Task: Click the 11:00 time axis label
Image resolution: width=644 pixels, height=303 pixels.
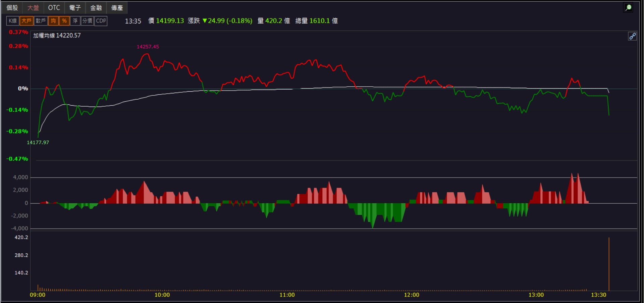Action: tap(287, 295)
